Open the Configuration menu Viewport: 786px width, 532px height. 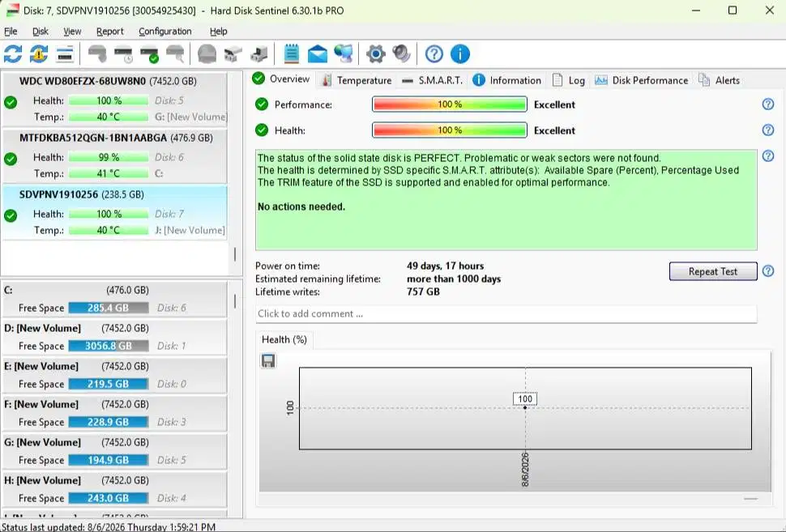(165, 31)
